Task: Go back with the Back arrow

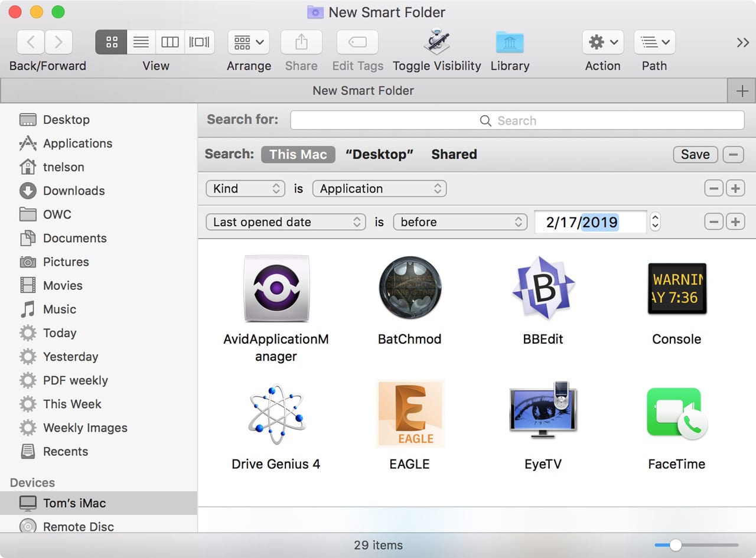Action: pyautogui.click(x=31, y=43)
